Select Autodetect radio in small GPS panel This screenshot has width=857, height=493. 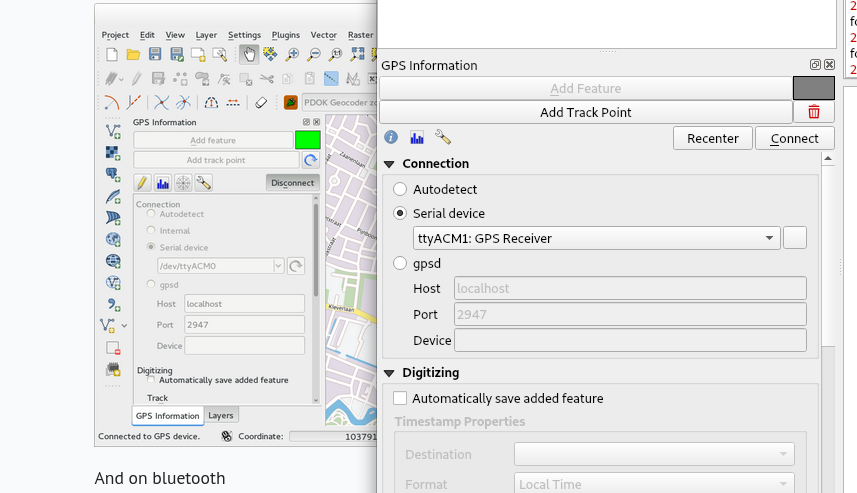pos(151,214)
